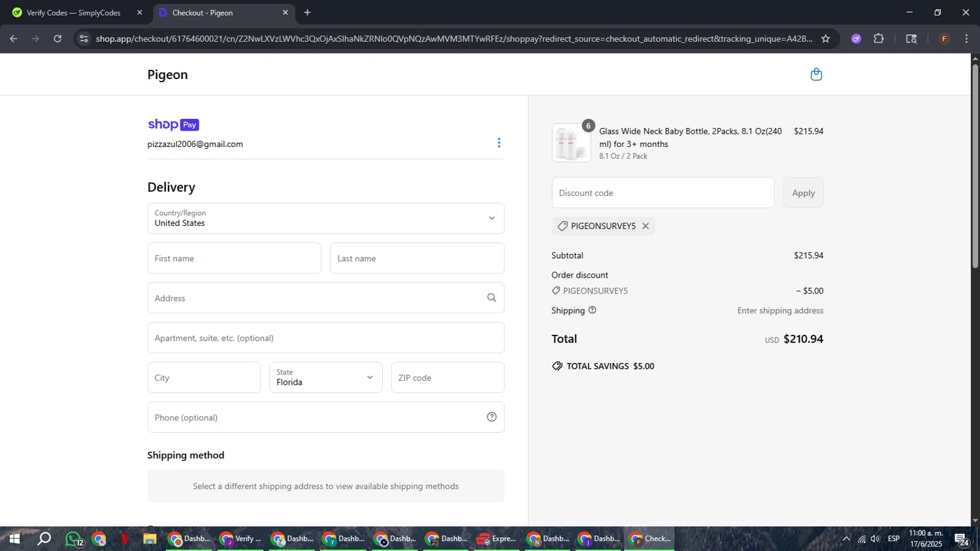The width and height of the screenshot is (980, 551).
Task: Open the Verify... Chrome taskbar window
Action: 240,539
